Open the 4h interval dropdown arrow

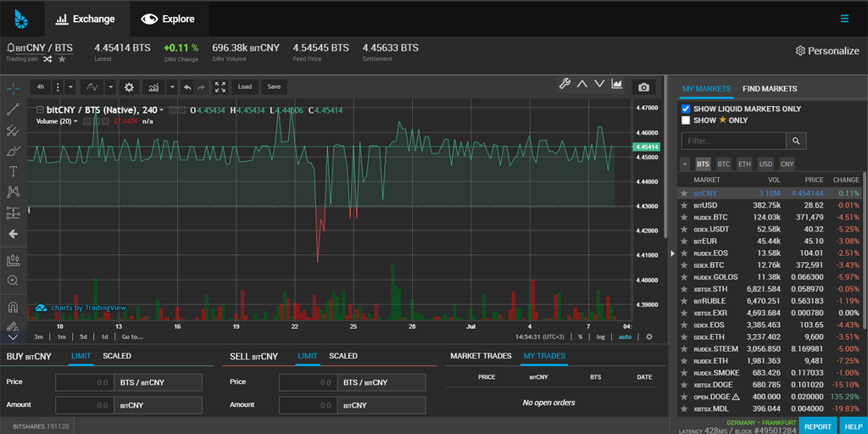(x=70, y=87)
